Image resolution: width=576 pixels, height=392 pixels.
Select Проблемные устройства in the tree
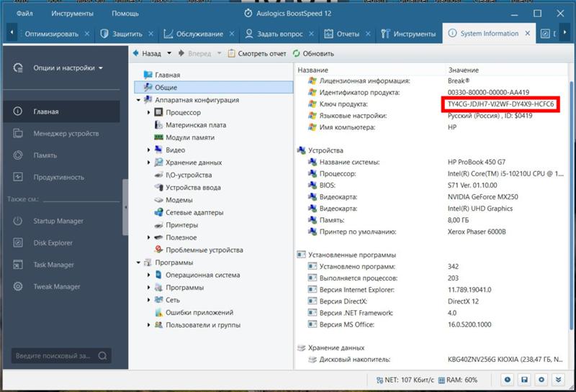[204, 250]
